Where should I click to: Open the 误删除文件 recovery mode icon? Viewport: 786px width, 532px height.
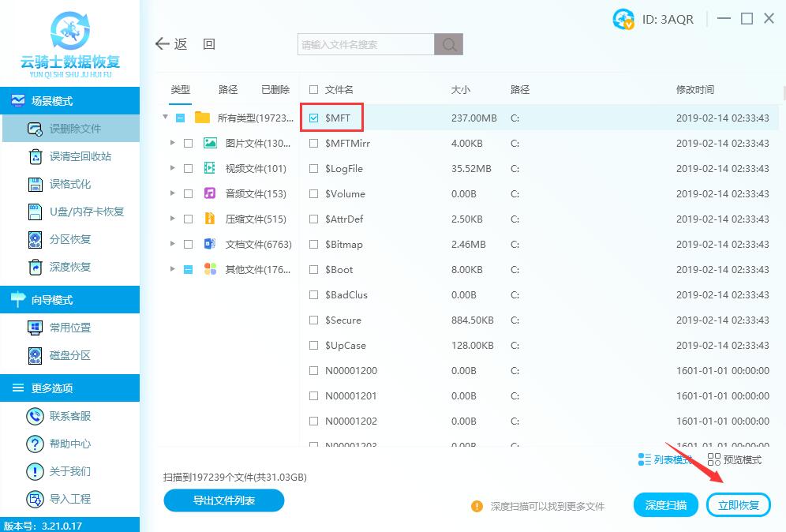[x=35, y=129]
